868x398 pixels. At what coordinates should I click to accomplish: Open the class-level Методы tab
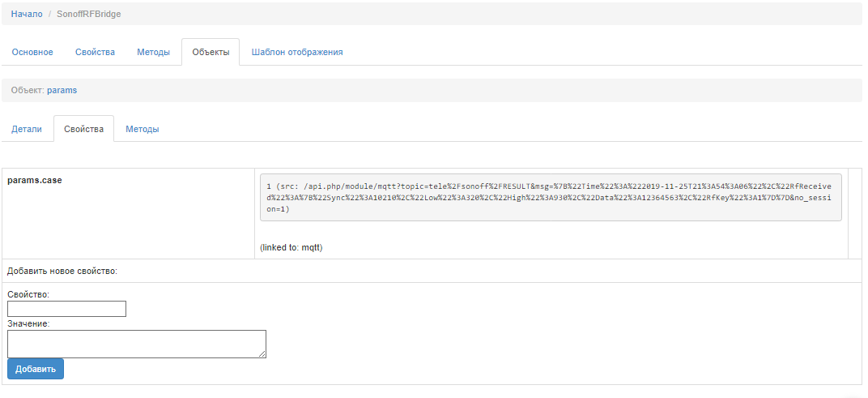(153, 52)
